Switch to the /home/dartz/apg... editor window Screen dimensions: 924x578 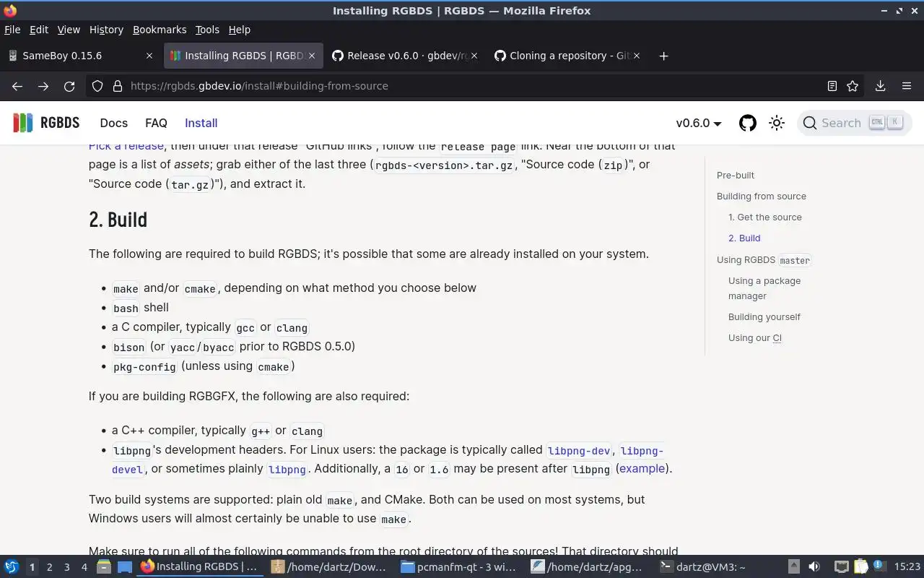[x=589, y=567]
